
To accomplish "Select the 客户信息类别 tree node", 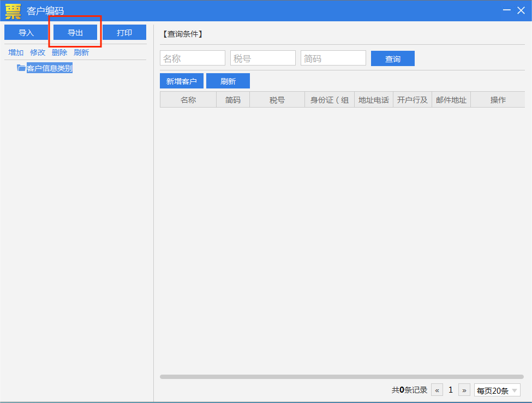I will click(x=50, y=68).
